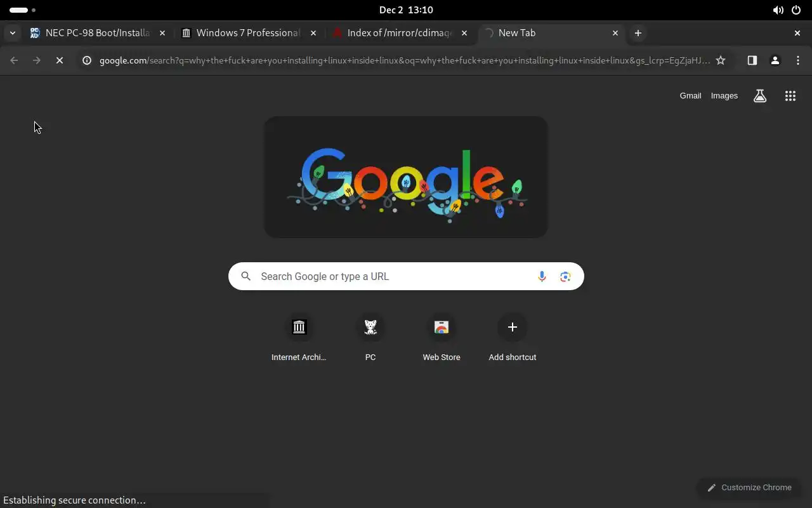Viewport: 812px width, 508px height.
Task: Switch to the Windows 7 Professional tab
Action: (248, 33)
